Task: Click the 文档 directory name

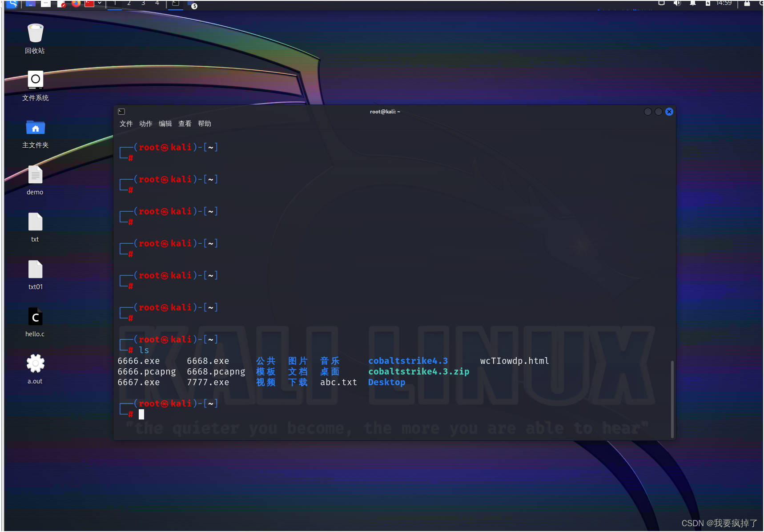Action: (x=298, y=371)
